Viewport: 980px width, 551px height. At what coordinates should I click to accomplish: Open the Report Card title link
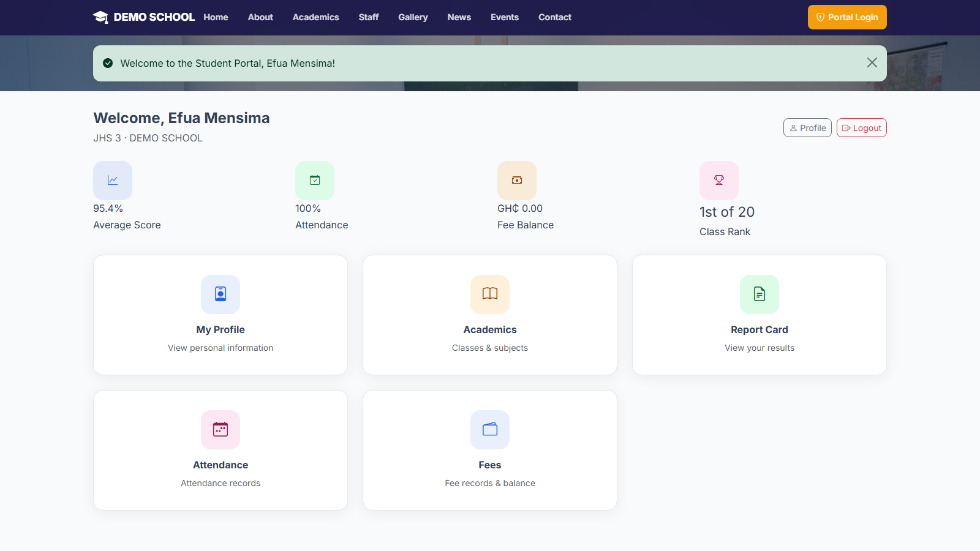(759, 329)
